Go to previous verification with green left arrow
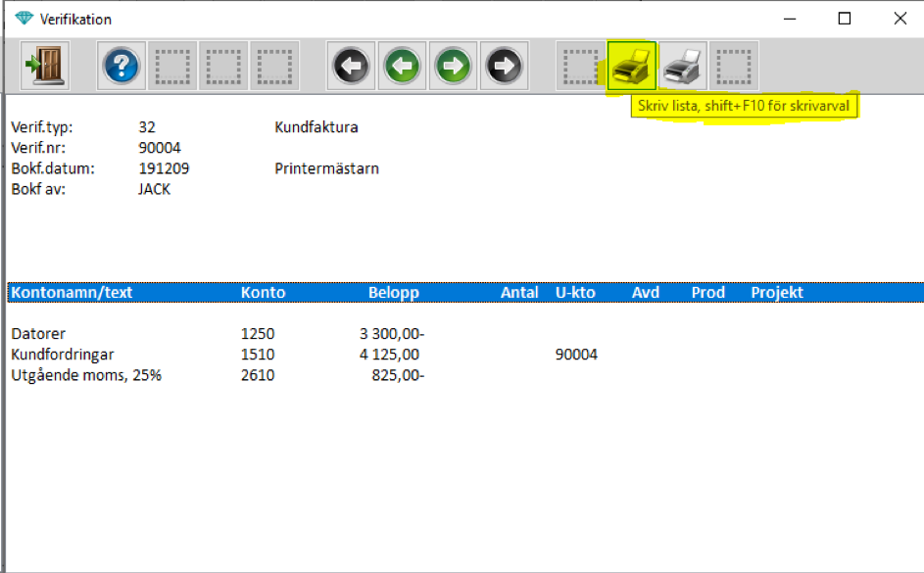Image resolution: width=924 pixels, height=573 pixels. click(402, 66)
